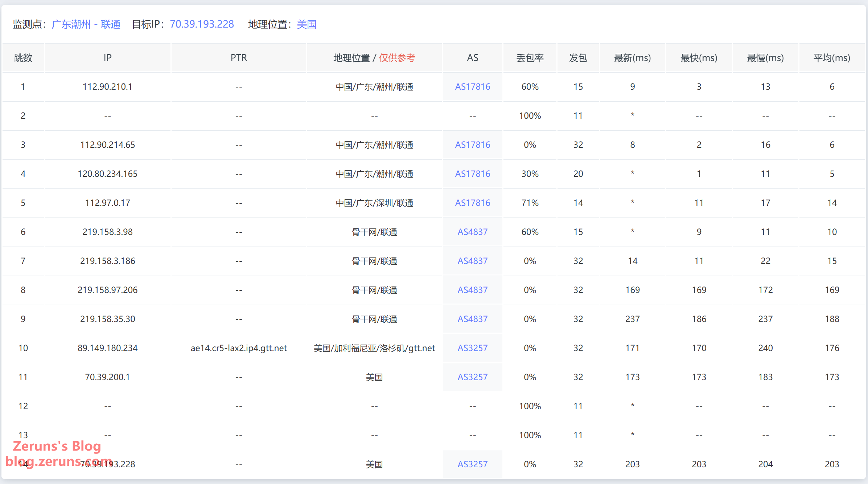Open AS17816 link in hop 1 row
Screen dimensions: 868x484
(472, 87)
